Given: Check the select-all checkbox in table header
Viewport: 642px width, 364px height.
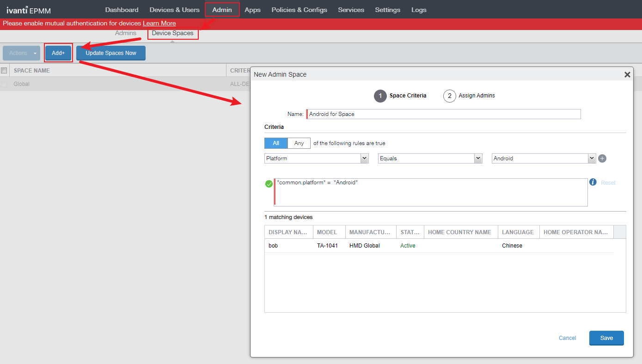Looking at the screenshot, I should pos(4,71).
